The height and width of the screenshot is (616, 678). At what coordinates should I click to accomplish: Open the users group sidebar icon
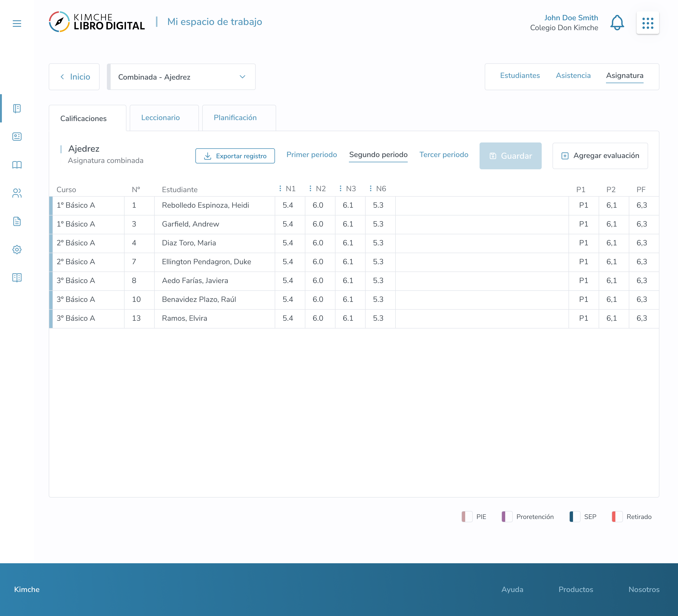[17, 193]
